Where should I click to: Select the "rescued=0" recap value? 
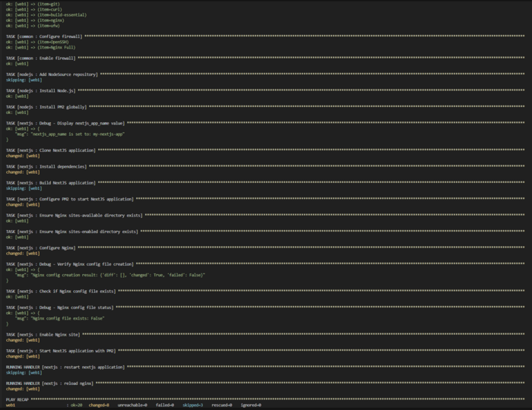click(x=222, y=405)
